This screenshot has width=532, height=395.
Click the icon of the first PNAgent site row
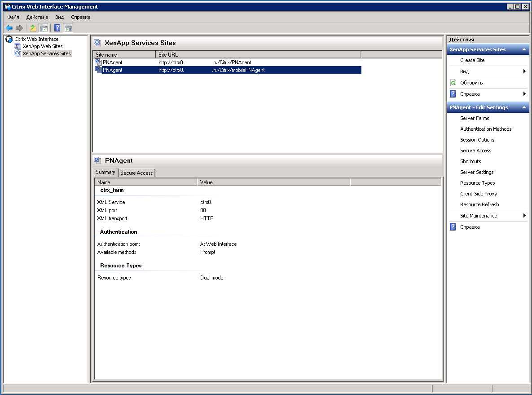coord(98,62)
